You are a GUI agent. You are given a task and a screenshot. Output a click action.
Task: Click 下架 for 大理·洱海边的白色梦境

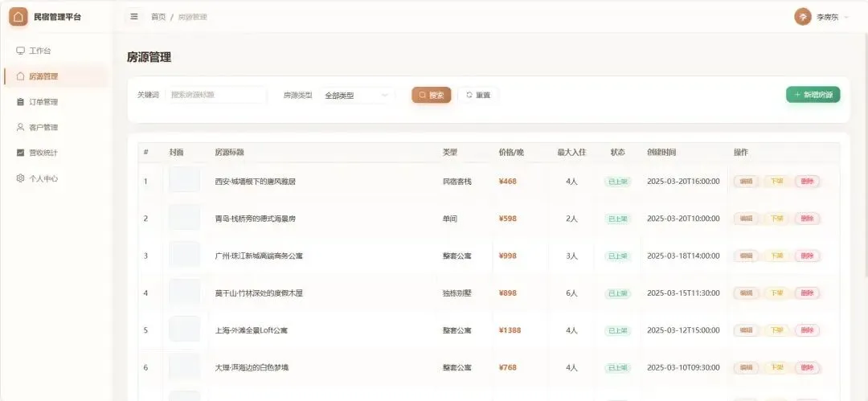pos(776,367)
